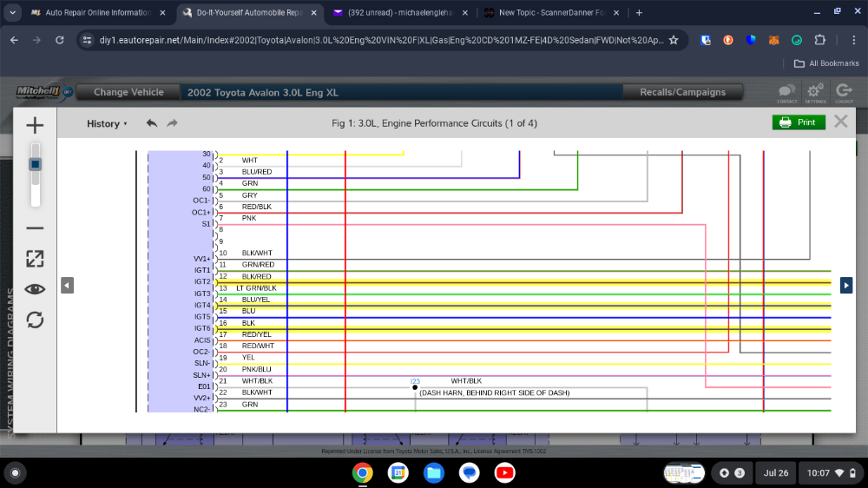Open site information icon in address bar
Viewport: 868px width, 488px height.
point(87,40)
